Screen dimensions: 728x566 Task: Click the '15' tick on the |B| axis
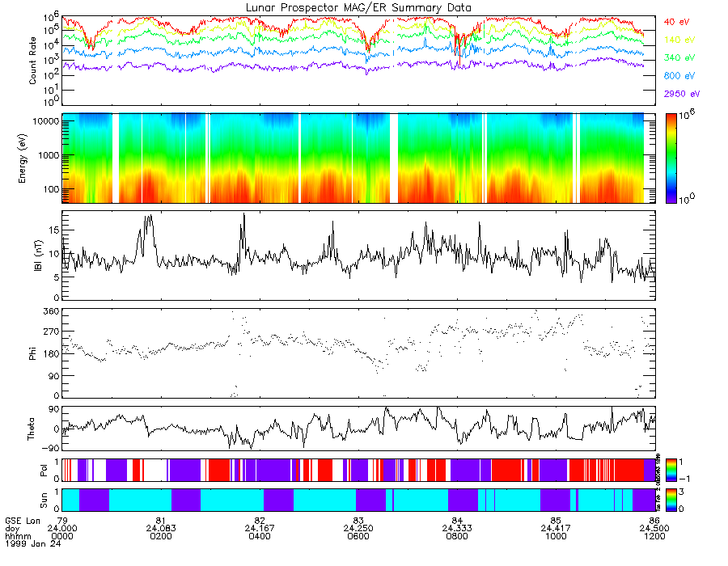point(54,230)
